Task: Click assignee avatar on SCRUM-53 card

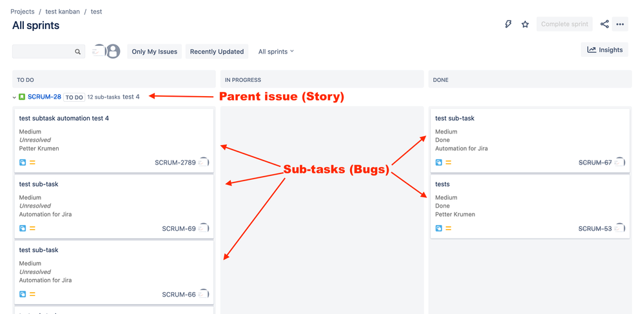Action: coord(620,228)
